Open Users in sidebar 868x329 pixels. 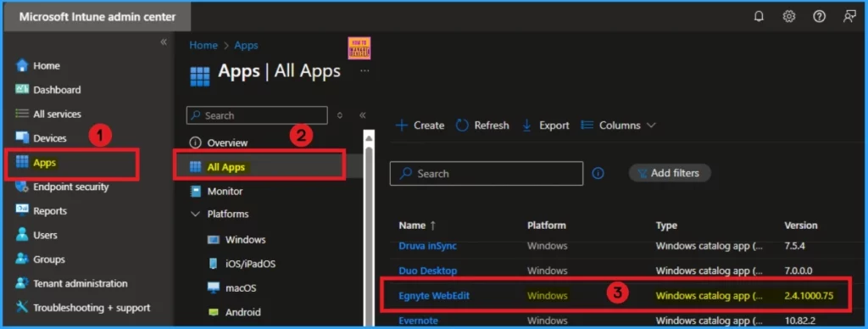pos(46,235)
